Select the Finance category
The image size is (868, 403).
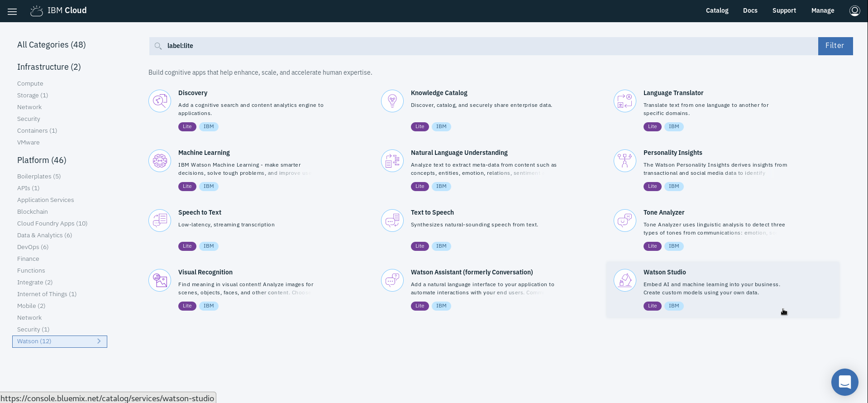(28, 259)
